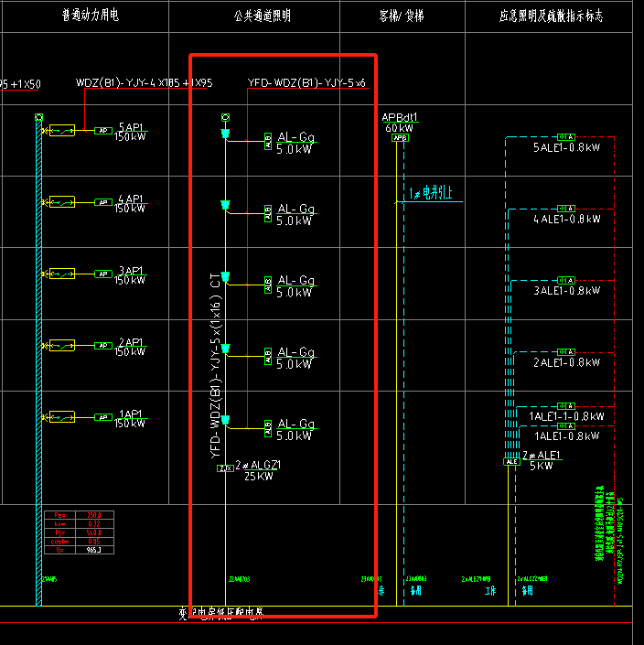Click the 0.85 power factor cell
The width and height of the screenshot is (644, 645).
click(x=94, y=542)
